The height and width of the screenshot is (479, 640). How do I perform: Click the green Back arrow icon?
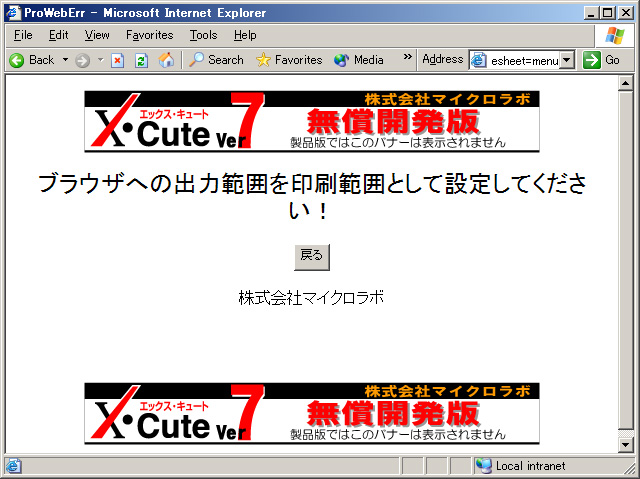click(17, 60)
